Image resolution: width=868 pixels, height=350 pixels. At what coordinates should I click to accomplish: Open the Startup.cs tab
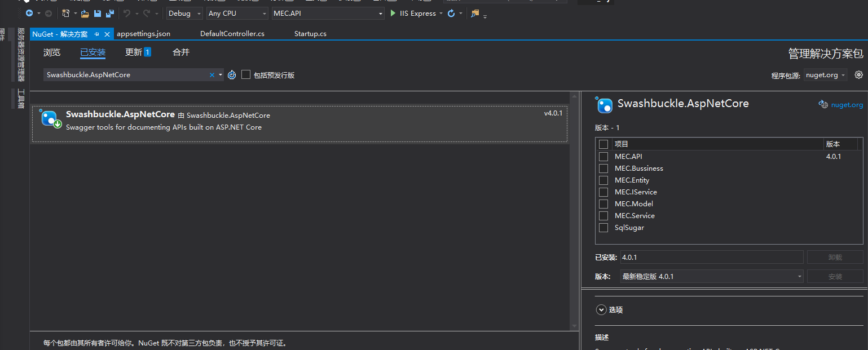[x=310, y=34]
